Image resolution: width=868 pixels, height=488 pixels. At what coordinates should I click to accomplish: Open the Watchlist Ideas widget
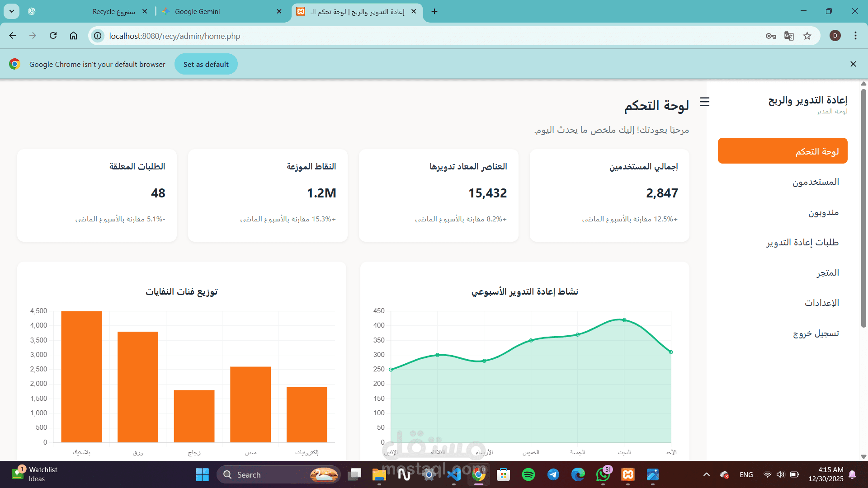[x=35, y=474]
